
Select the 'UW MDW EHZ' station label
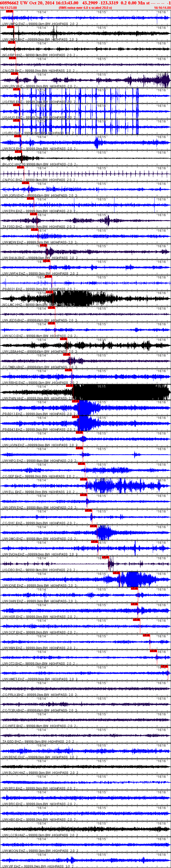pyautogui.click(x=13, y=242)
